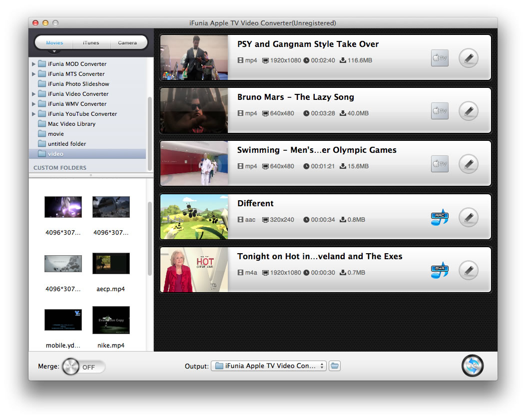Select the aecp.mp4 thumbnail
The height and width of the screenshot is (420, 526).
tap(111, 263)
